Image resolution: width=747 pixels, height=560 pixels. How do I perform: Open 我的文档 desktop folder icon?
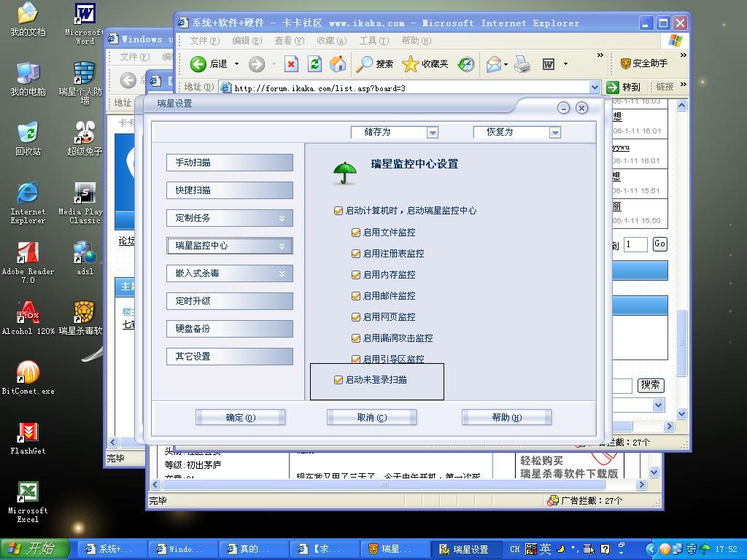28,19
